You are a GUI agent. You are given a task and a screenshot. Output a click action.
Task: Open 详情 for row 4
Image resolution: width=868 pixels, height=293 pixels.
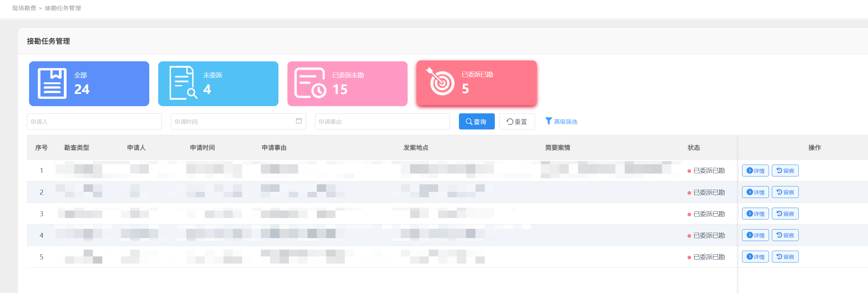point(755,235)
